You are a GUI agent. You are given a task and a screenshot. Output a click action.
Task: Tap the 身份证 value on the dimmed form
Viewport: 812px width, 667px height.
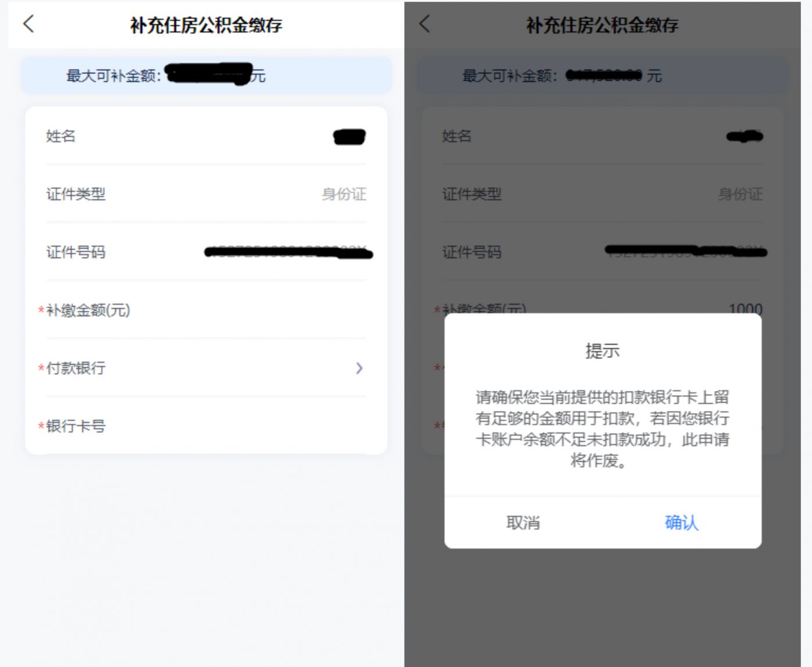click(740, 194)
